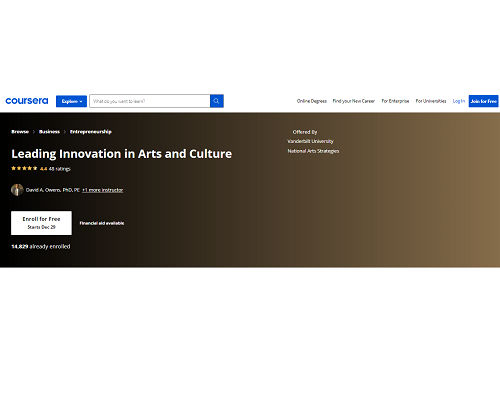Click the Log In link

pos(459,101)
